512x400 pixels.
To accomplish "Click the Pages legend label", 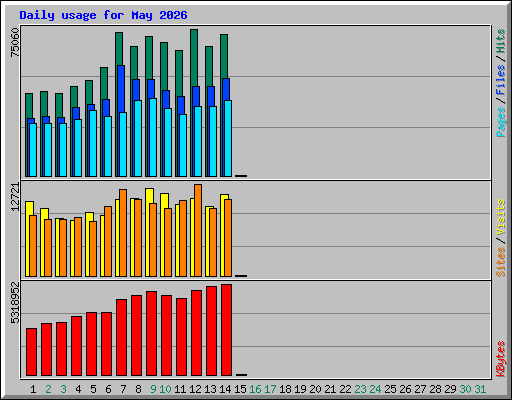I will tap(501, 122).
